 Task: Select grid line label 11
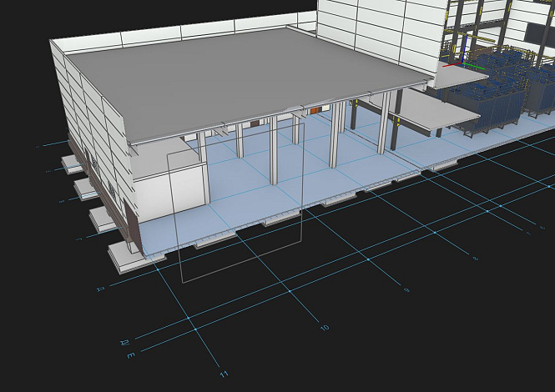click(x=223, y=374)
